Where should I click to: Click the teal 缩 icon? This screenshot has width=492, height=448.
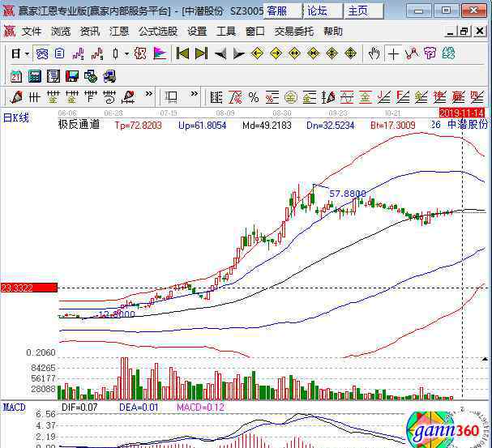click(x=449, y=53)
